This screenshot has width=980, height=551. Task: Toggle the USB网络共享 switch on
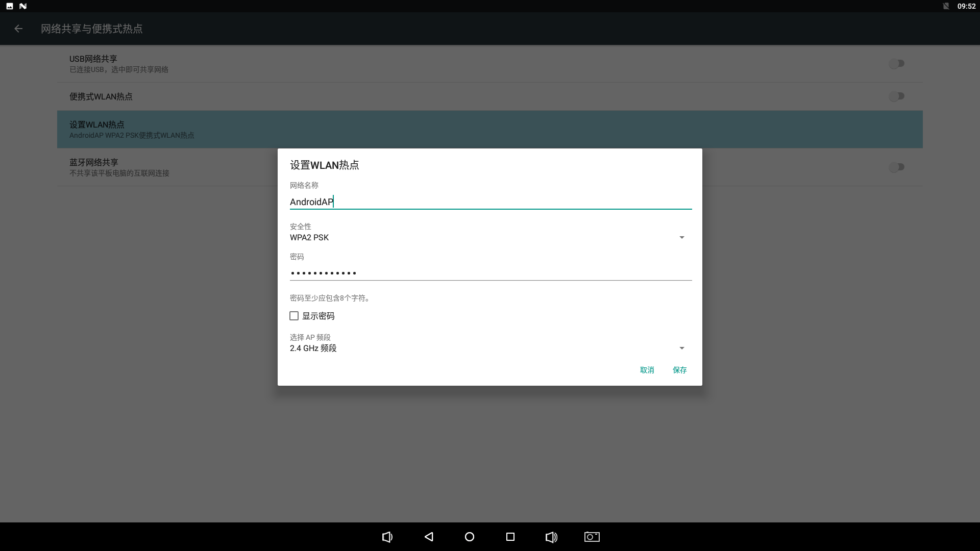(897, 63)
